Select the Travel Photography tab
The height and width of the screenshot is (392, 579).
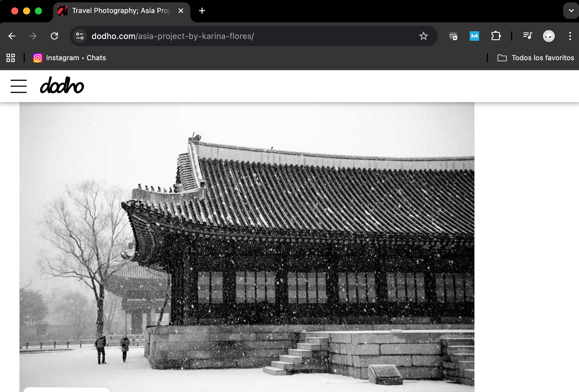point(121,11)
